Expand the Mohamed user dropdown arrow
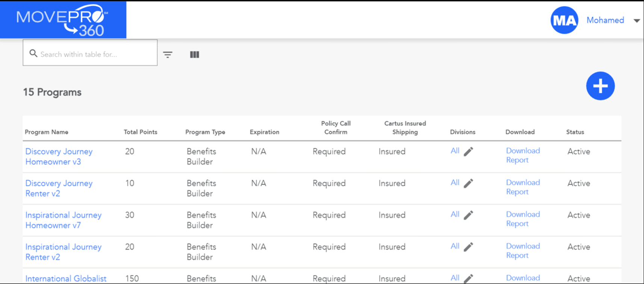 (636, 21)
